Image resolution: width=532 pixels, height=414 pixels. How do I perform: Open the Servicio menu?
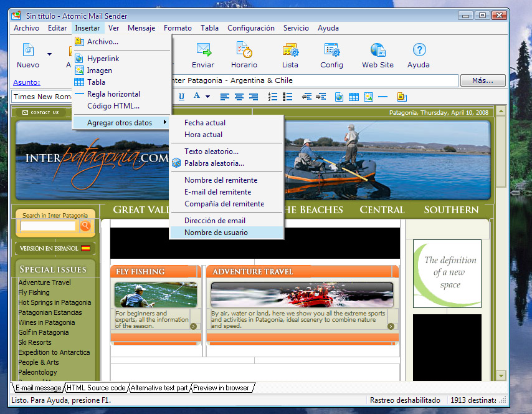point(296,28)
